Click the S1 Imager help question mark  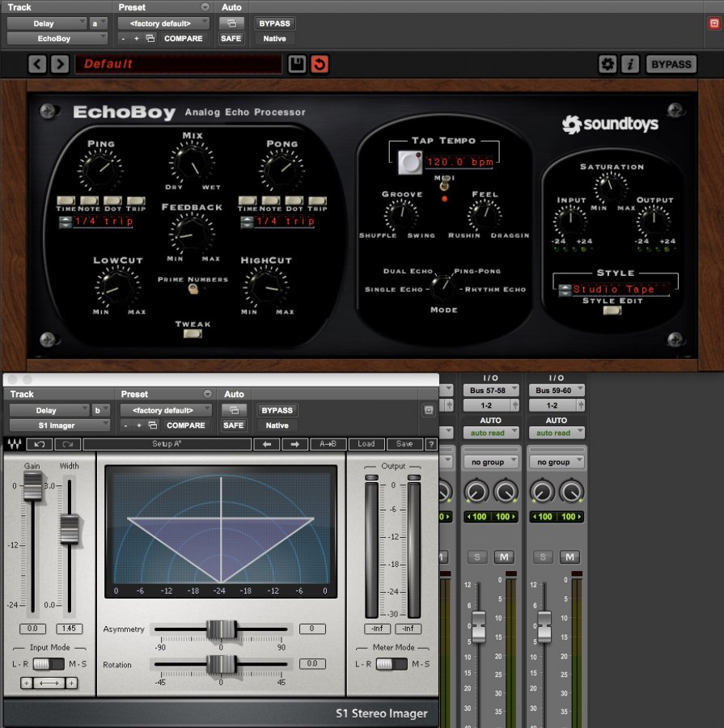pyautogui.click(x=431, y=444)
